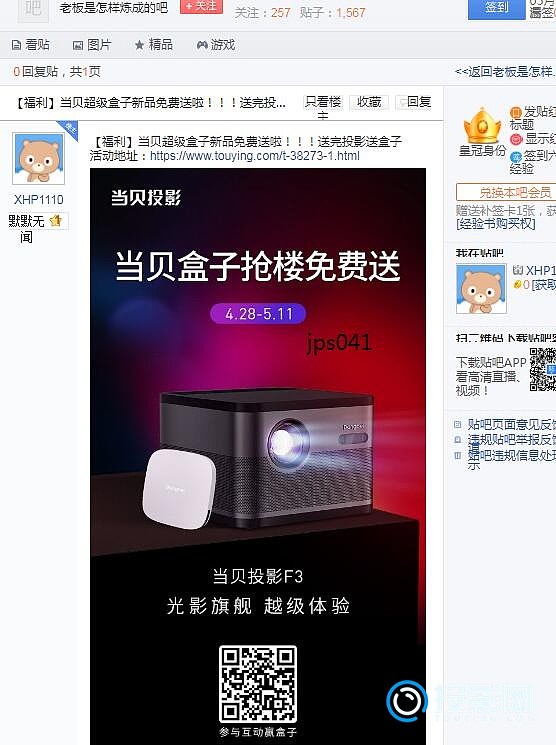Click 收藏 to bookmark the thread
556x745 pixels.
pos(369,102)
